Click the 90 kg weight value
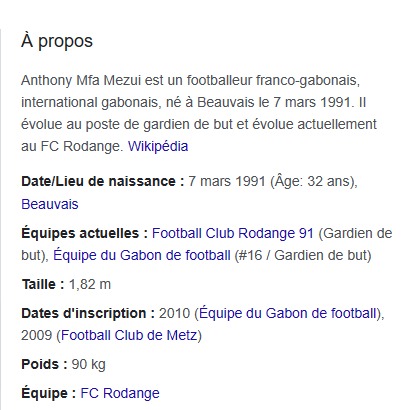 coord(89,364)
